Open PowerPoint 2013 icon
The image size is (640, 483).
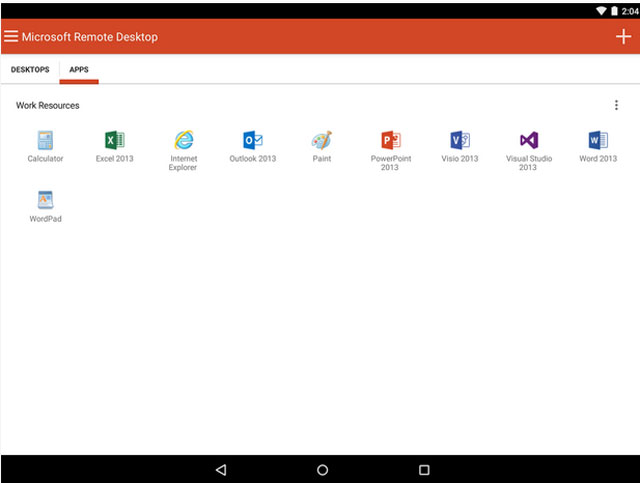(390, 141)
